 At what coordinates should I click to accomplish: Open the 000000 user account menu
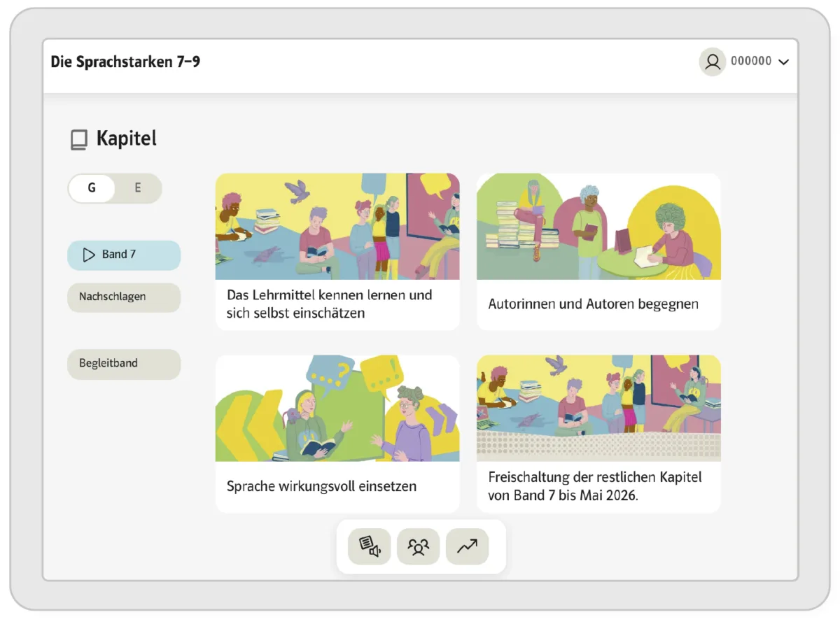(x=751, y=62)
